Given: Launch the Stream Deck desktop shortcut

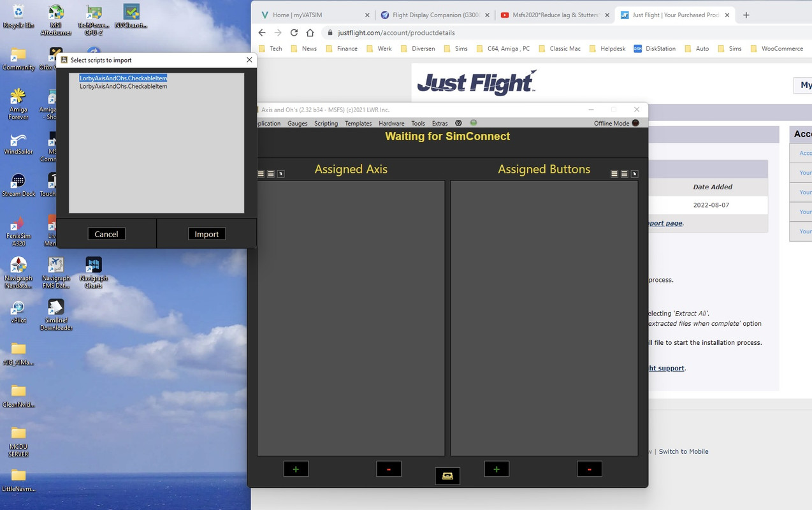Looking at the screenshot, I should (18, 186).
